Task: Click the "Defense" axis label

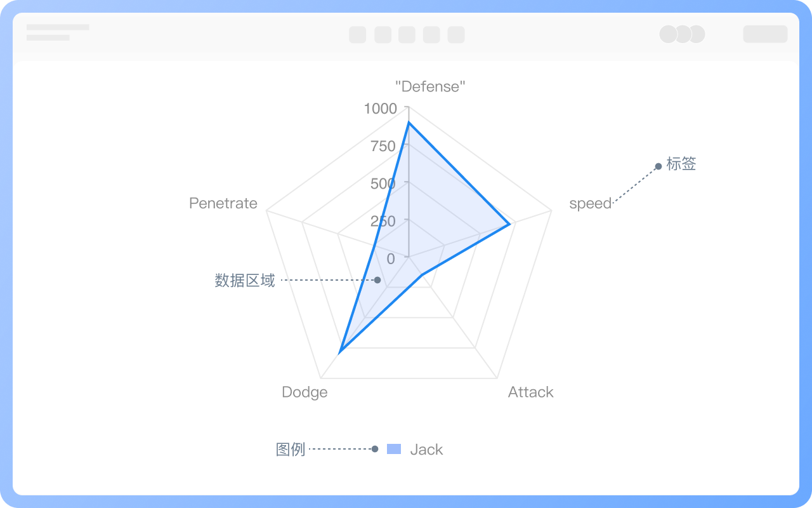Action: click(x=430, y=86)
